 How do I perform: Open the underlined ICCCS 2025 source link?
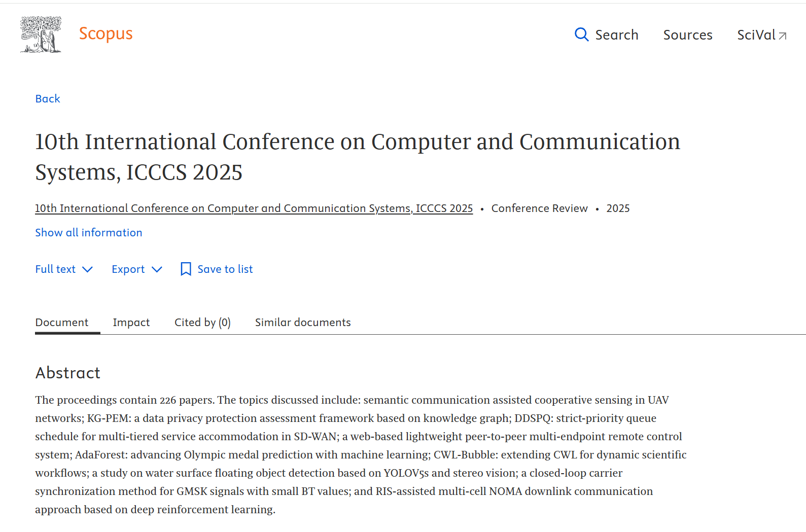click(254, 208)
